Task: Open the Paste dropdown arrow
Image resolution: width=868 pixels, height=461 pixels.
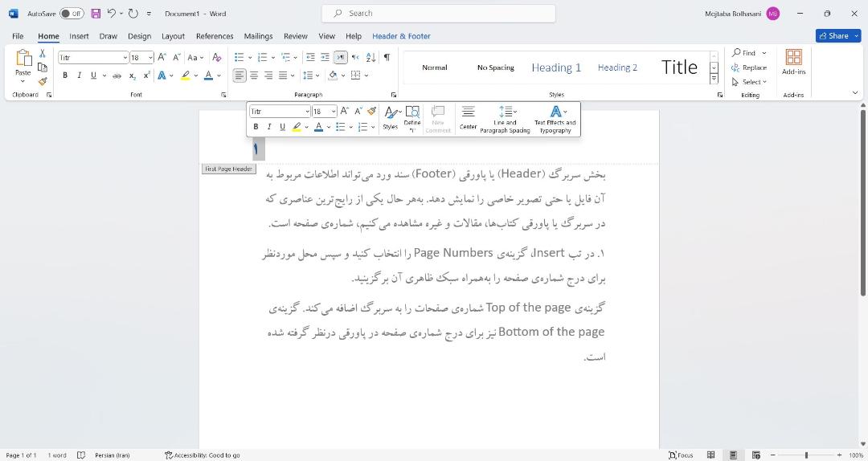Action: point(23,81)
